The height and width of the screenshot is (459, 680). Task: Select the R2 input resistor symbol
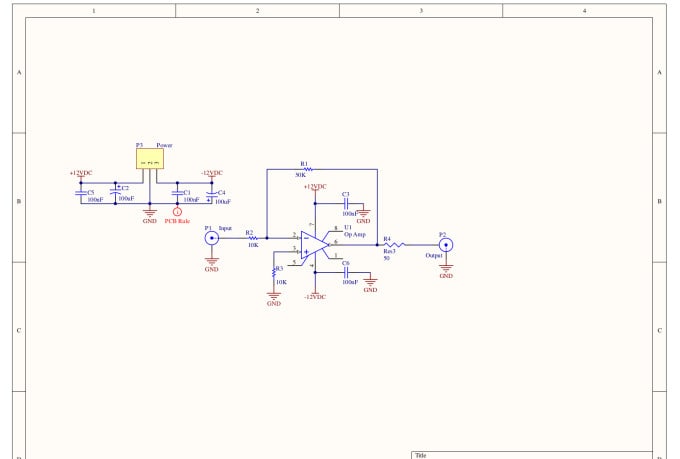coord(253,238)
